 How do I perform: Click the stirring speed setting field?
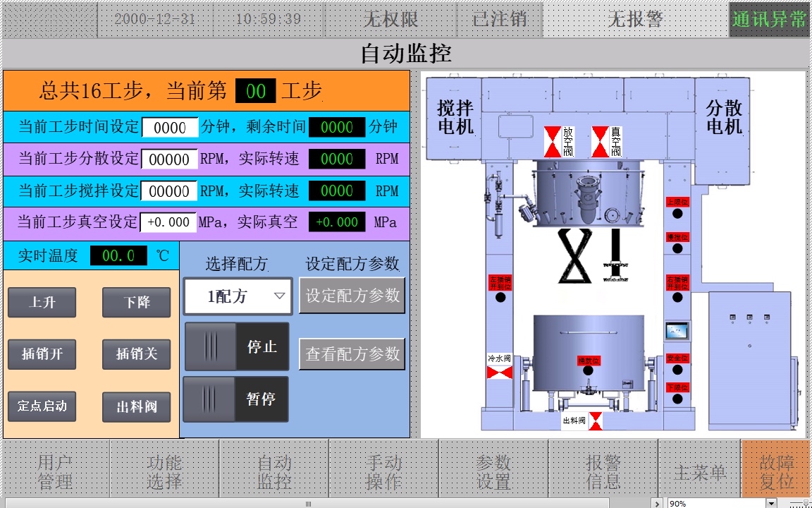[169, 190]
